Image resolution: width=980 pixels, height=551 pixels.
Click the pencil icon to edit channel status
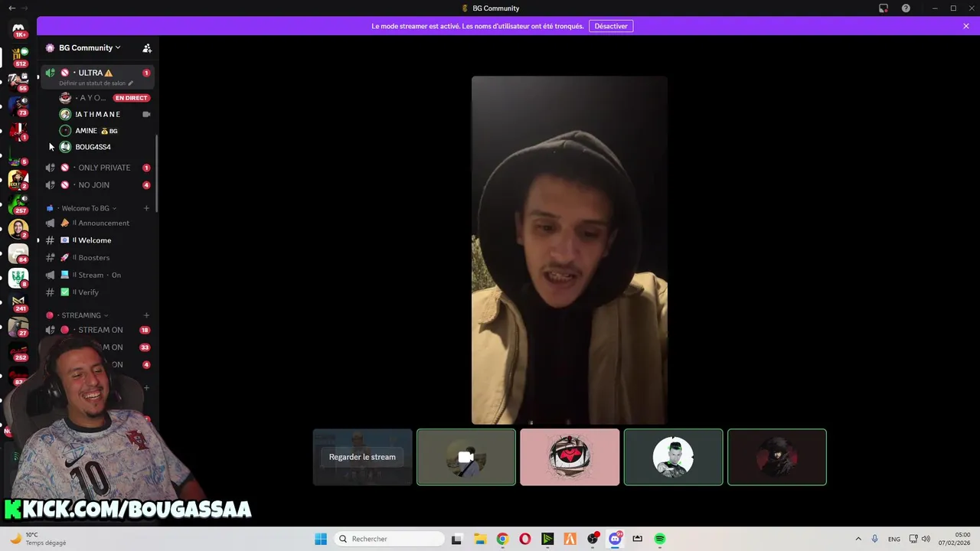131,83
